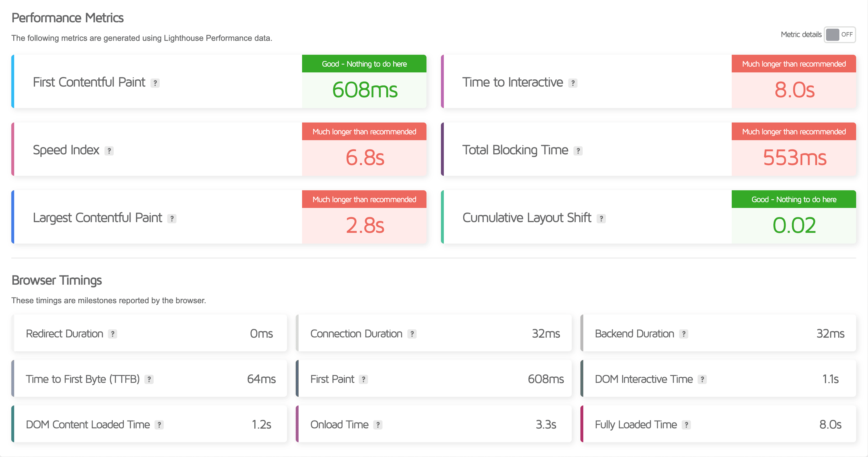868x457 pixels.
Task: Open the Fully Loaded Time help tooltip
Action: tap(686, 425)
